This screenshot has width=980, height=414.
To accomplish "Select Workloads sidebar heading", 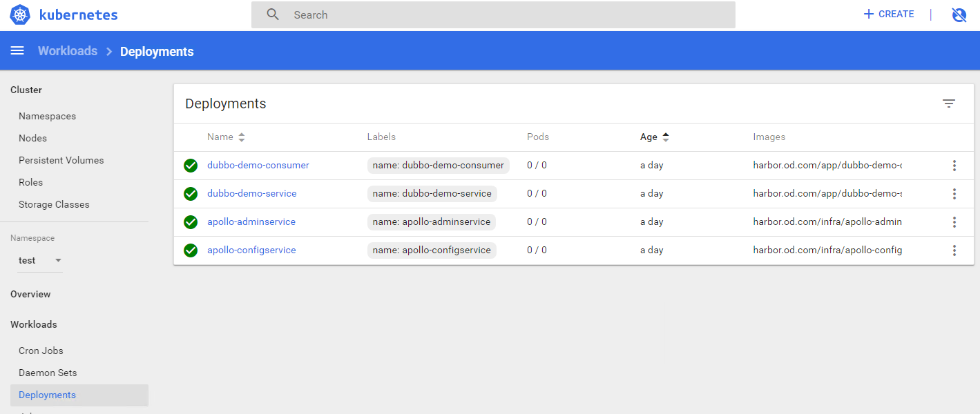I will [x=34, y=324].
